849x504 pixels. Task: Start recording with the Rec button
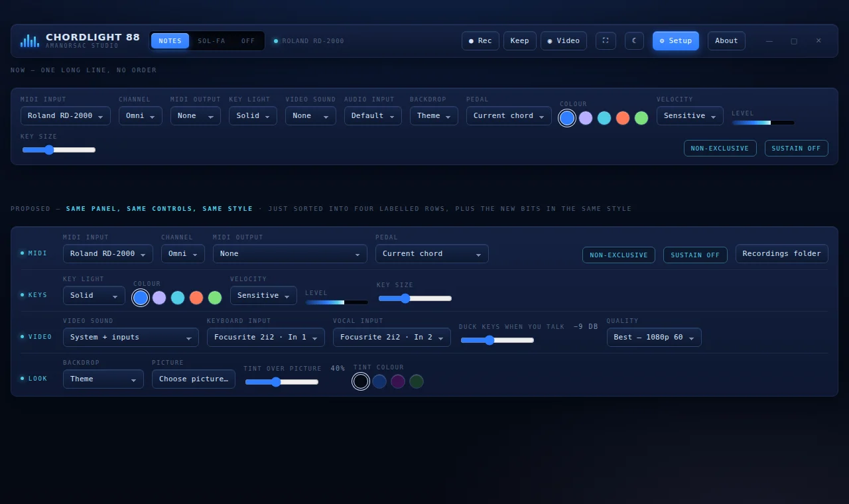point(480,41)
